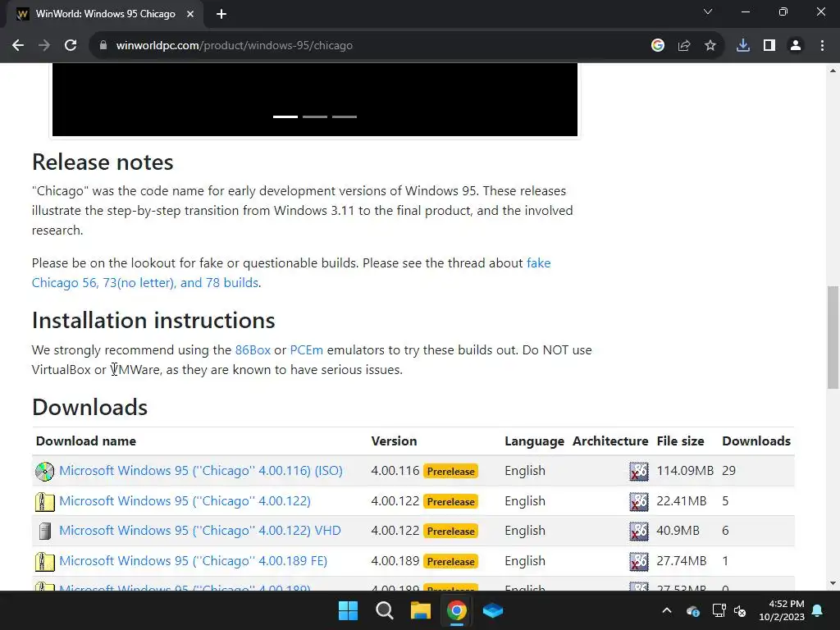Click Prerelease badge for 4.00.116

[x=450, y=472]
